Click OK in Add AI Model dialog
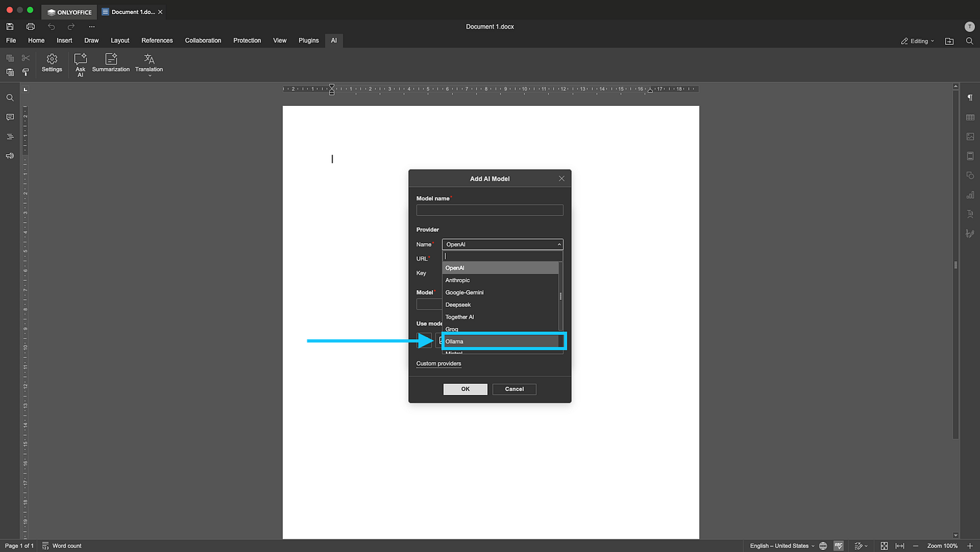 coord(465,389)
